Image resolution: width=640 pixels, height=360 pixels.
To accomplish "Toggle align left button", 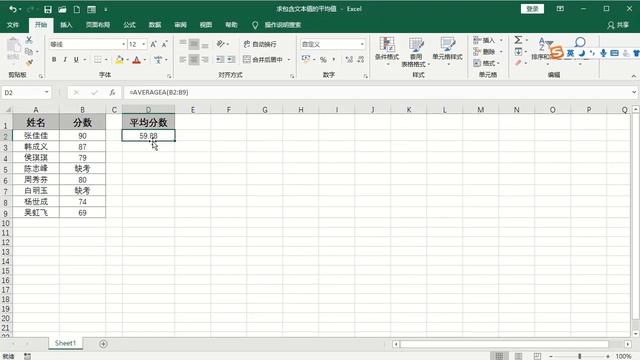I will pyautogui.click(x=183, y=60).
